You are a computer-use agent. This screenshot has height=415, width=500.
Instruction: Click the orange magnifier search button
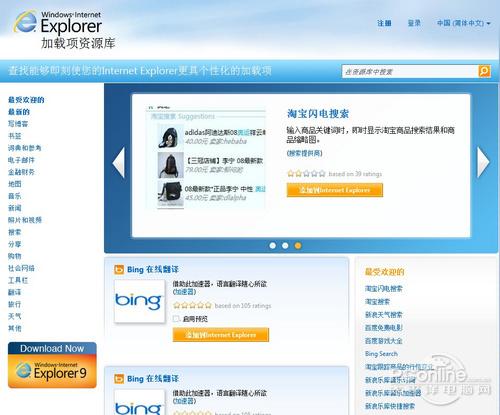[484, 71]
